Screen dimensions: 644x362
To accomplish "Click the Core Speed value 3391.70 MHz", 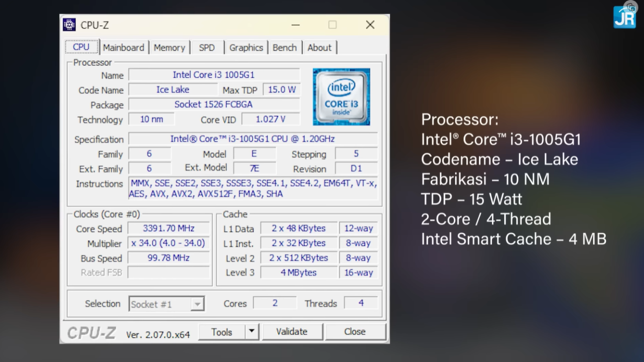I will [169, 228].
